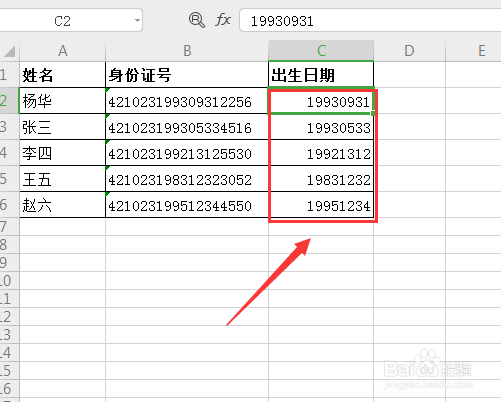
Task: Click cell with header 出生日期
Action: click(321, 75)
